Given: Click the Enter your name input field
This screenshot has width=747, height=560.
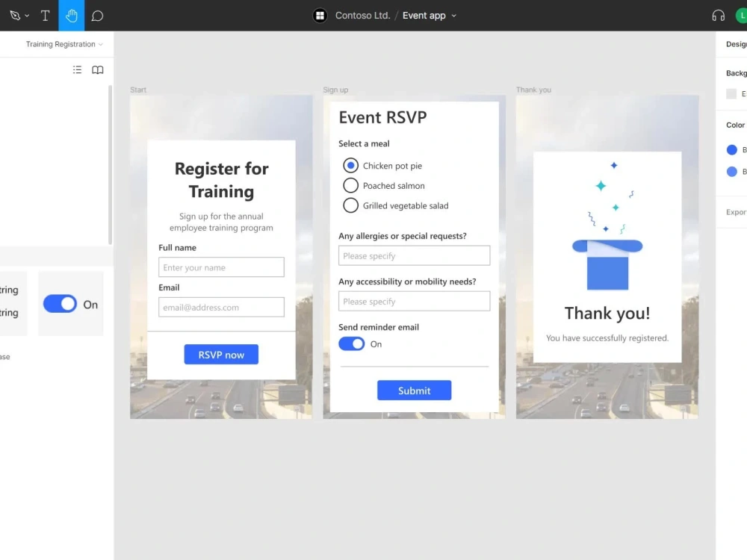Looking at the screenshot, I should (221, 267).
